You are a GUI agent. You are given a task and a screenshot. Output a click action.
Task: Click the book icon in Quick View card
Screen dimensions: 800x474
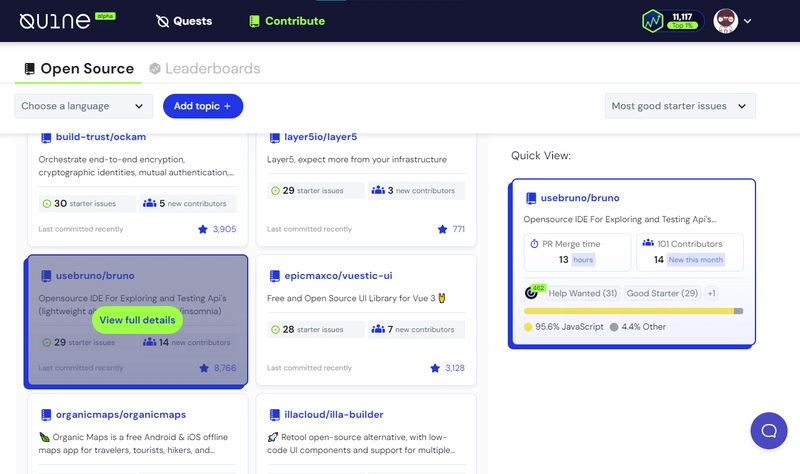[x=531, y=198]
